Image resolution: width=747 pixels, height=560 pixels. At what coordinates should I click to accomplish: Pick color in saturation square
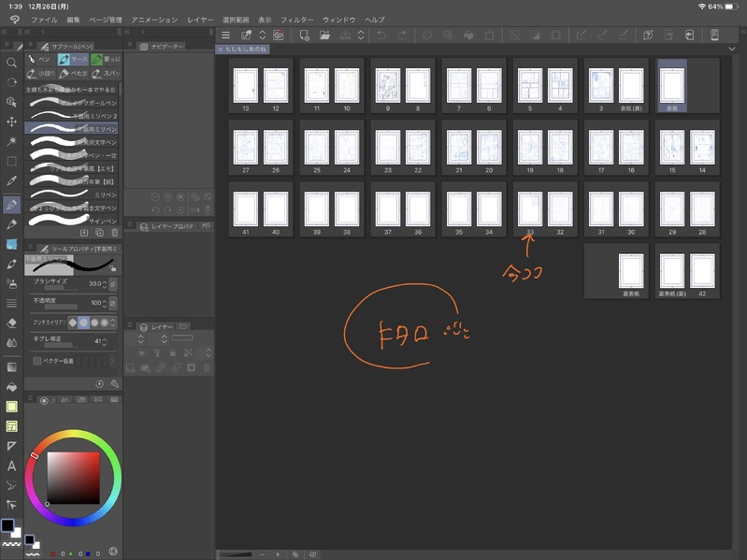(73, 478)
